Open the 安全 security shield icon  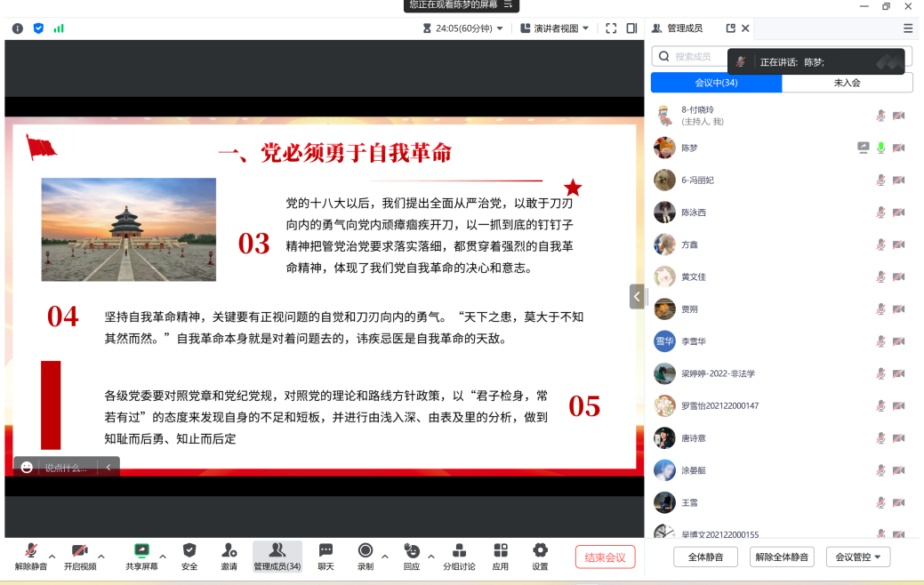(x=189, y=556)
